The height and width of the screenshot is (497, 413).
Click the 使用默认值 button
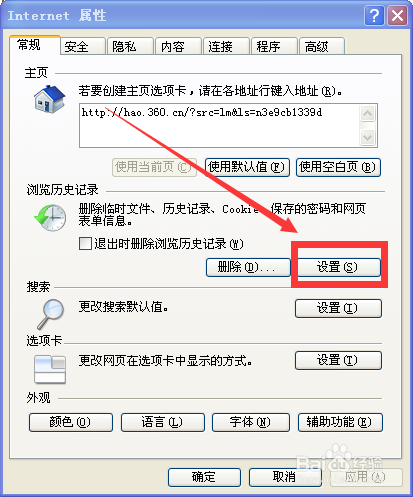[247, 167]
